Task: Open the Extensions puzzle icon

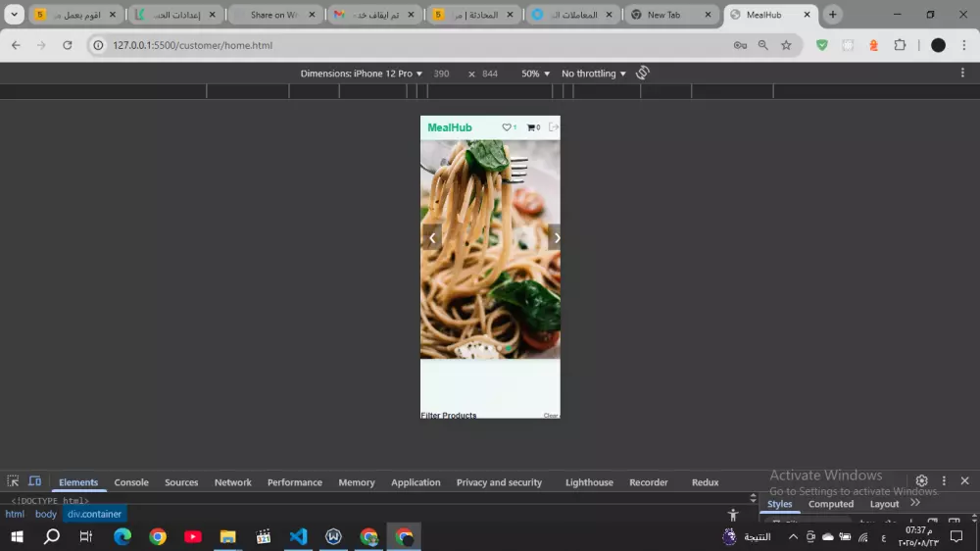Action: click(x=900, y=45)
